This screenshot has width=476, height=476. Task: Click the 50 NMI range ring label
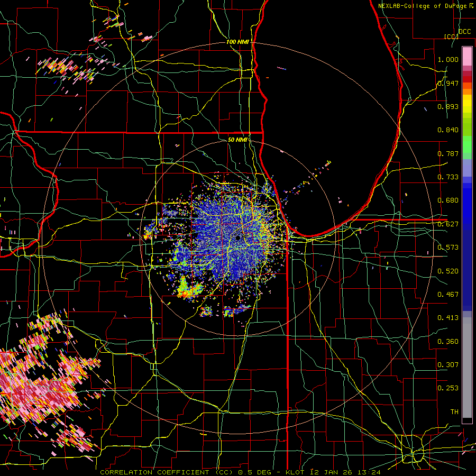237,140
